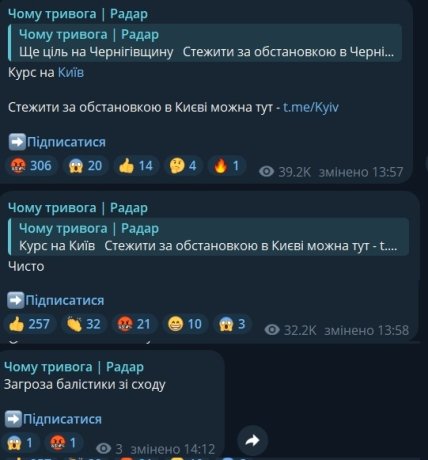The height and width of the screenshot is (460, 428).
Task: Click the channel name above Загроза балістики
Action: [x=74, y=367]
